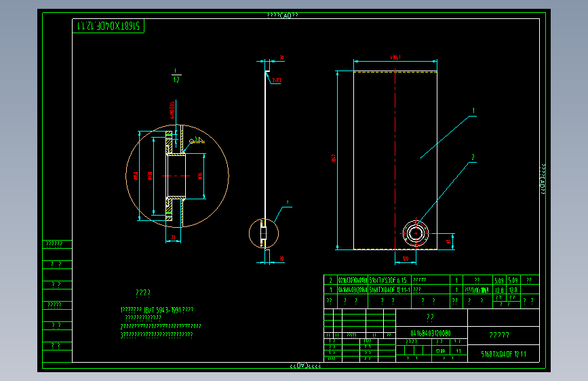Select the "JB/T 5943-1991" technical note line
This screenshot has width=588, height=381.
click(157, 310)
